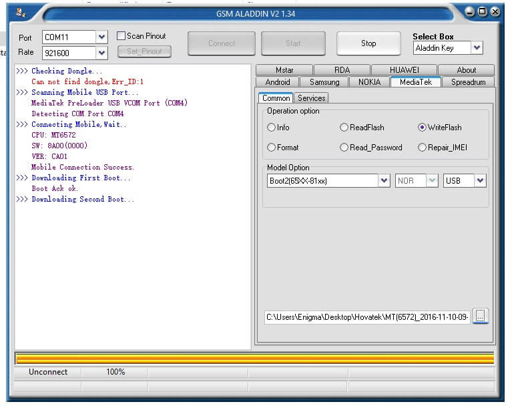Switch to the NOKIA tab

370,82
